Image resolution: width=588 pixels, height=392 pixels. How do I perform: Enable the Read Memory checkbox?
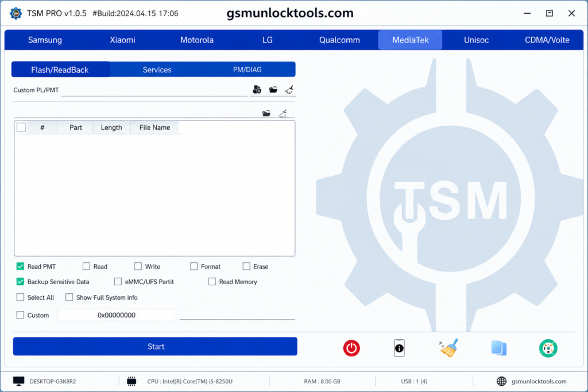pos(212,282)
